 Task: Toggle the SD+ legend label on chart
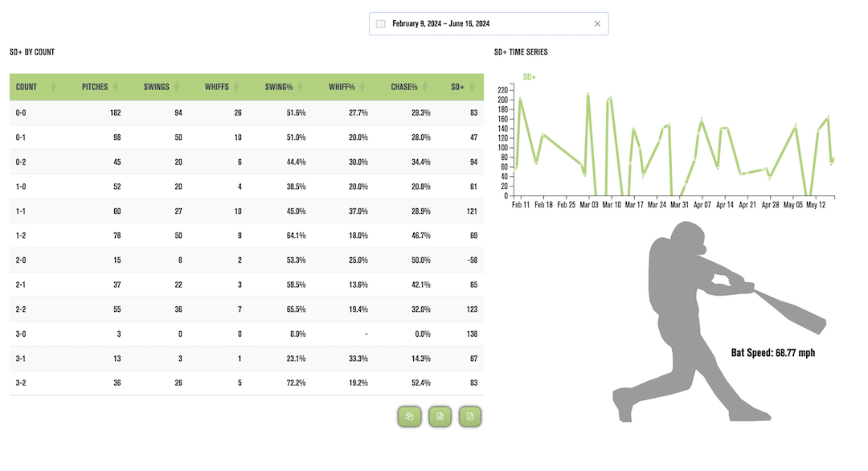coord(529,77)
